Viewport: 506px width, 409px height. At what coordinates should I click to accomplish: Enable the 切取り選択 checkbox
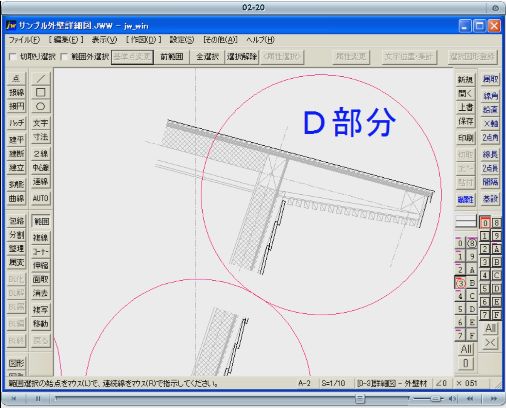13,57
